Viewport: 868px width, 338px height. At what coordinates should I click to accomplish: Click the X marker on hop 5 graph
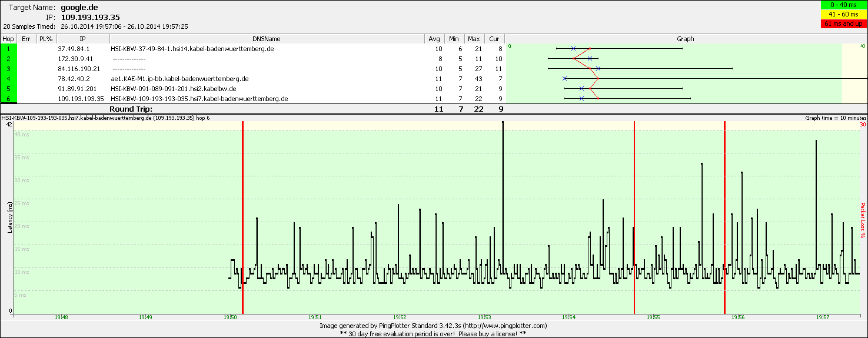point(581,89)
